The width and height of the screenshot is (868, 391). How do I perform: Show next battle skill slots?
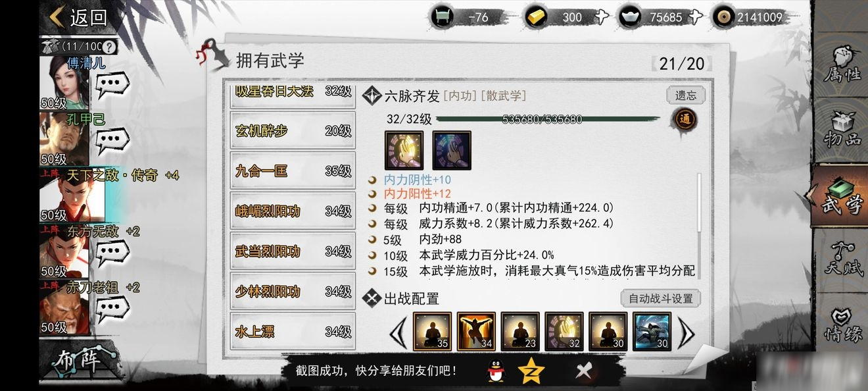coord(686,334)
